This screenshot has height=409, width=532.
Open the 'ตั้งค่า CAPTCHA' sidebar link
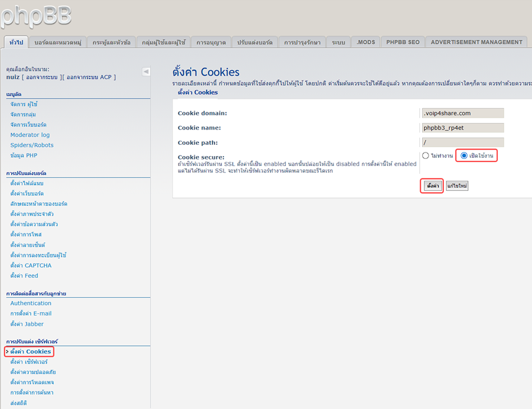[31, 265]
